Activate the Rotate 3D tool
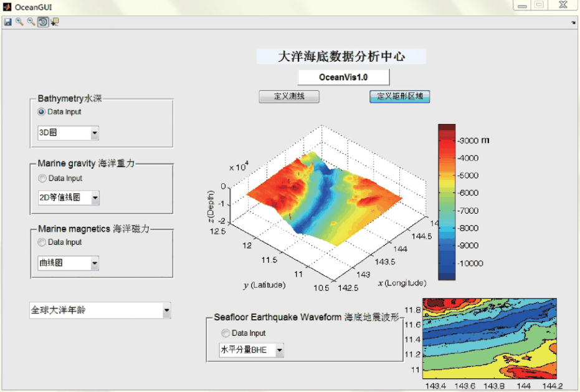Viewport: 580px width, 392px height. pos(42,21)
